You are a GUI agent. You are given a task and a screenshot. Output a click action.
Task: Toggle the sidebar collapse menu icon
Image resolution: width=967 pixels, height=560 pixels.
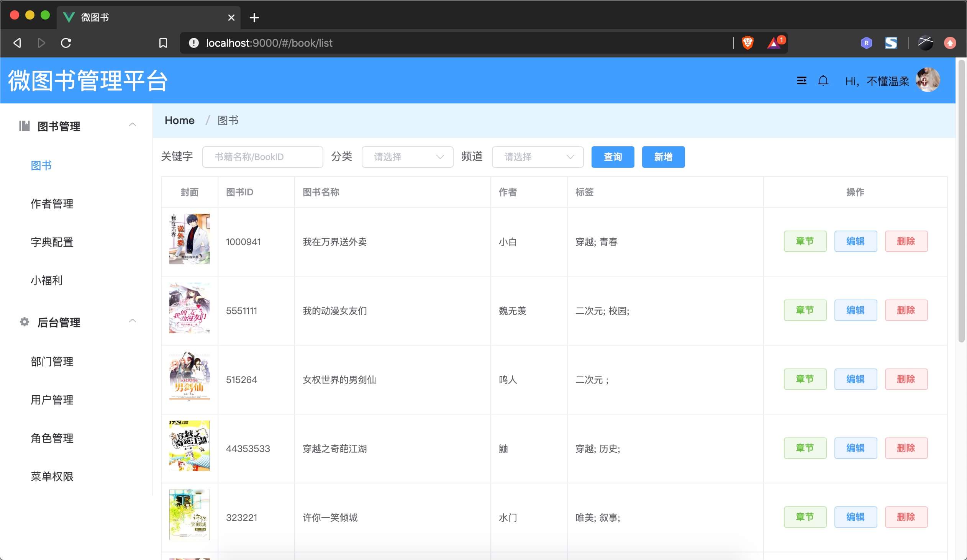pyautogui.click(x=801, y=80)
